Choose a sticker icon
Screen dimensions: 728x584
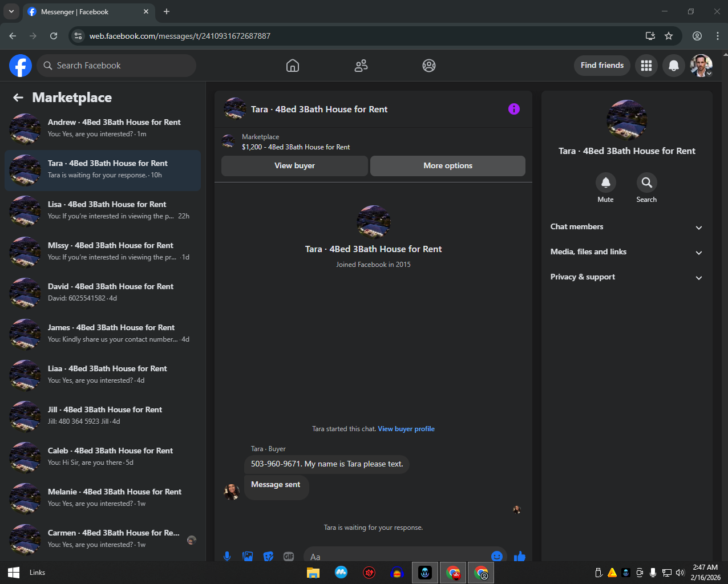(268, 556)
